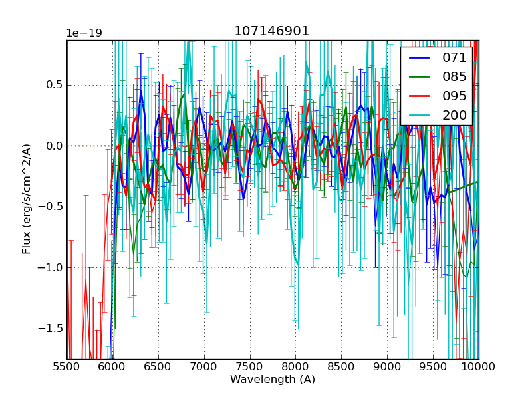Click the 0.0 y-axis tick label
The width and height of the screenshot is (532, 399).
pos(54,146)
